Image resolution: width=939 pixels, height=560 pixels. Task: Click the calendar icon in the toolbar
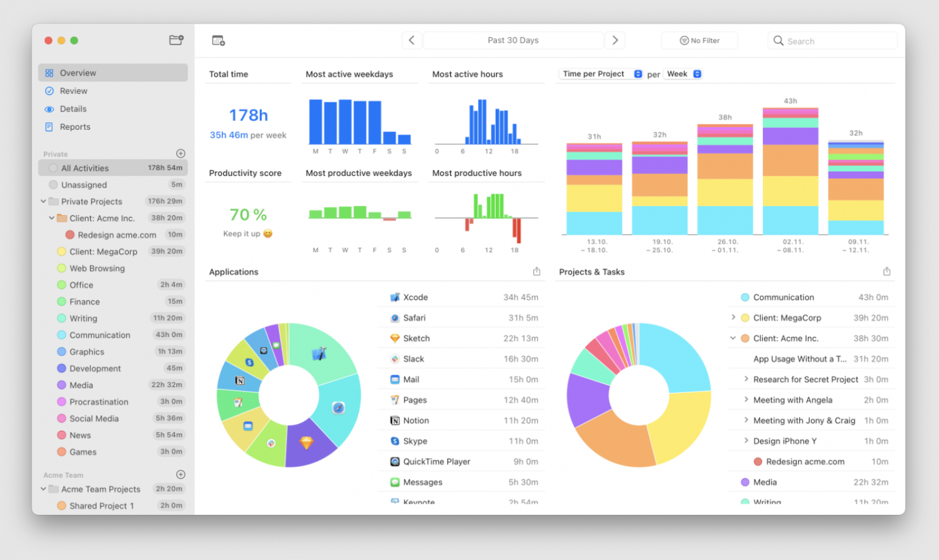pos(218,40)
